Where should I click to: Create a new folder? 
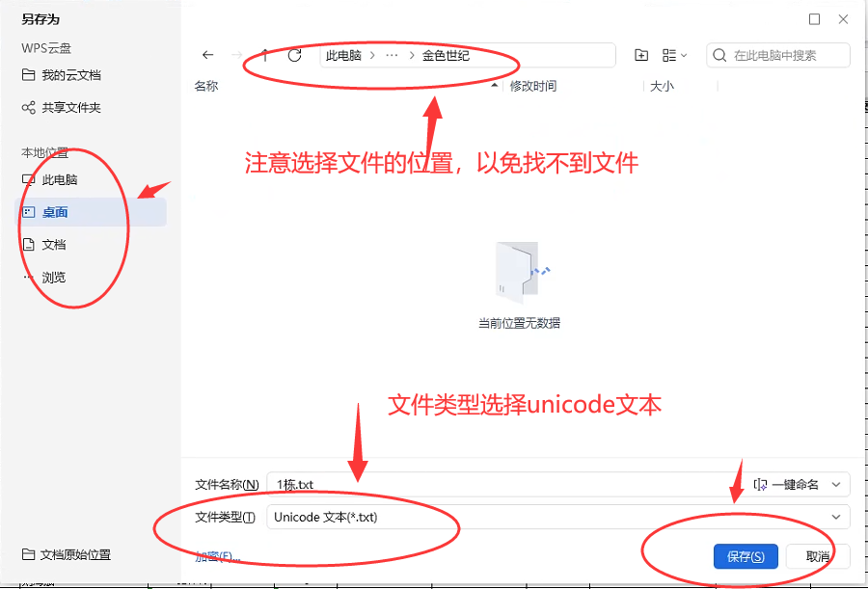click(641, 56)
